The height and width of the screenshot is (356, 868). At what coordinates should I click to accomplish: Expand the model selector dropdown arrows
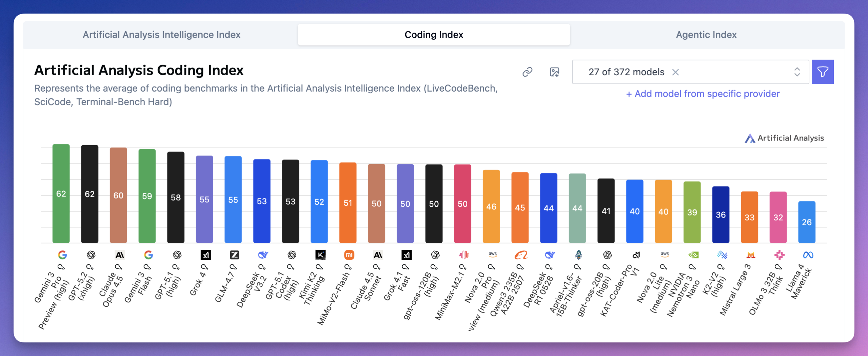click(797, 72)
